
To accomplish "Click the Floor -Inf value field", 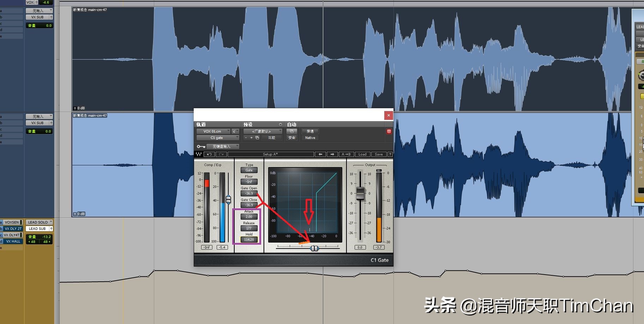I will [249, 182].
